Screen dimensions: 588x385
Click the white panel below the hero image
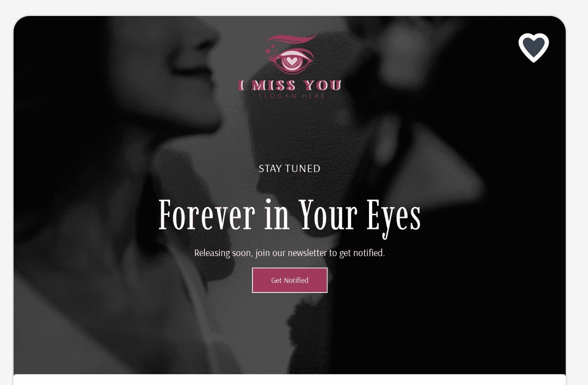point(290,380)
